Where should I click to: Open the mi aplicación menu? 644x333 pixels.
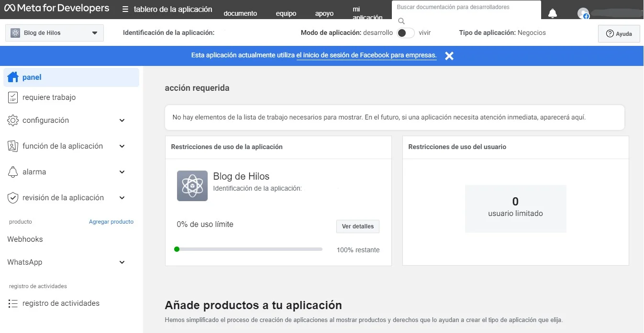(367, 13)
